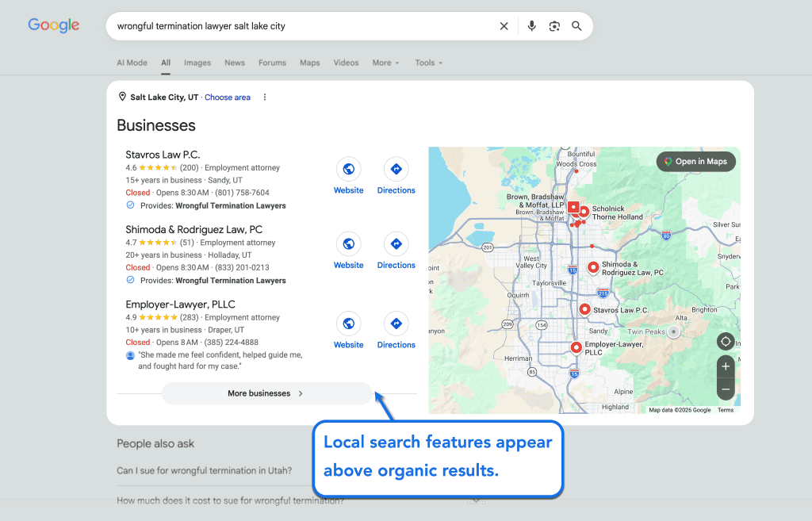Open the Stavros Law P.C. listing

[163, 155]
